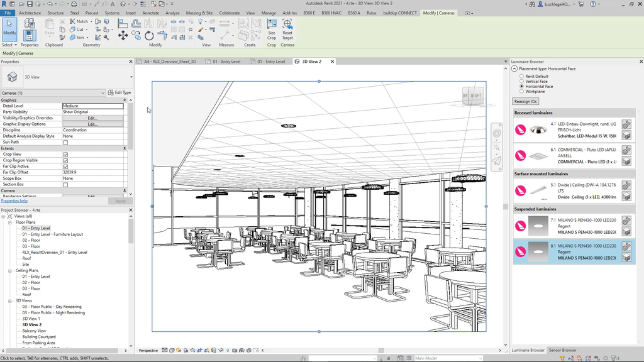Viewport: 644px width, 362px height.
Task: Click pink icon for 8.1 MILANO S luminaire
Action: 520,251
